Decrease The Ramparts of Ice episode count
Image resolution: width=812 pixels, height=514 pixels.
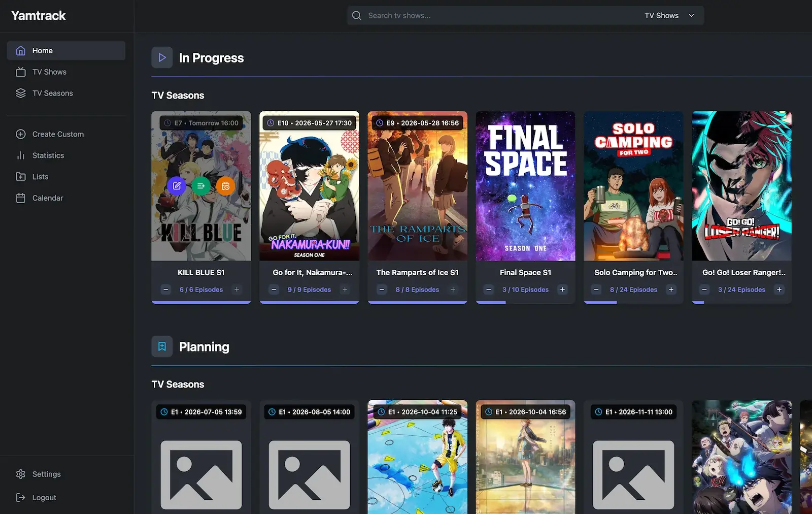(382, 290)
